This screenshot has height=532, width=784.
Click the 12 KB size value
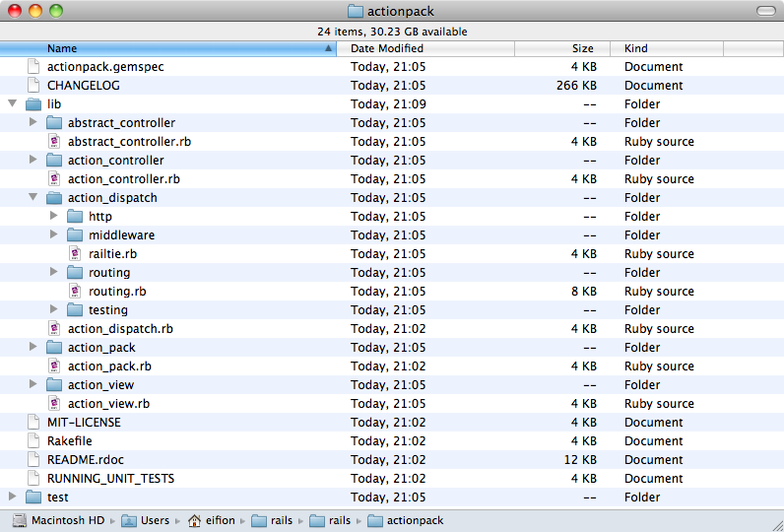(x=580, y=459)
